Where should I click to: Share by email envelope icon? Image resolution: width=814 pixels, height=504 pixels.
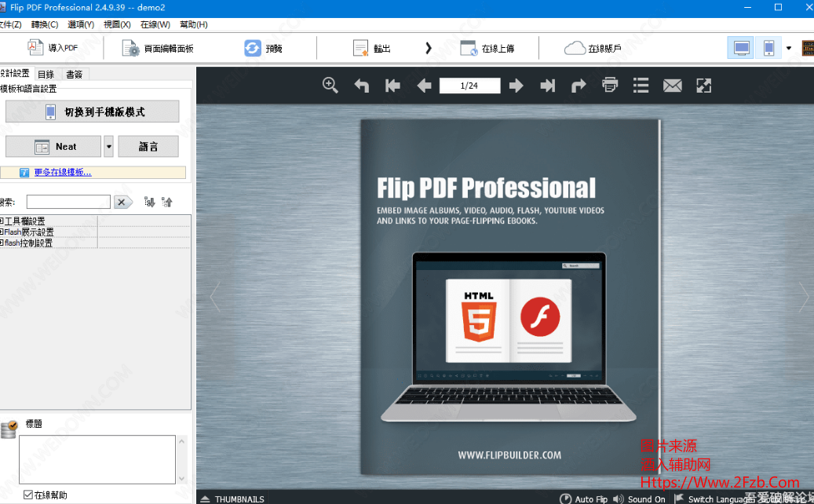point(672,86)
